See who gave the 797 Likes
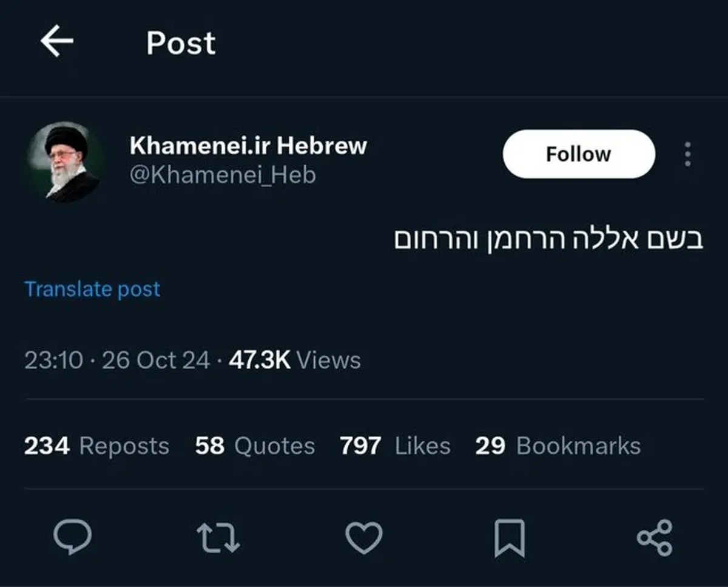 click(395, 446)
